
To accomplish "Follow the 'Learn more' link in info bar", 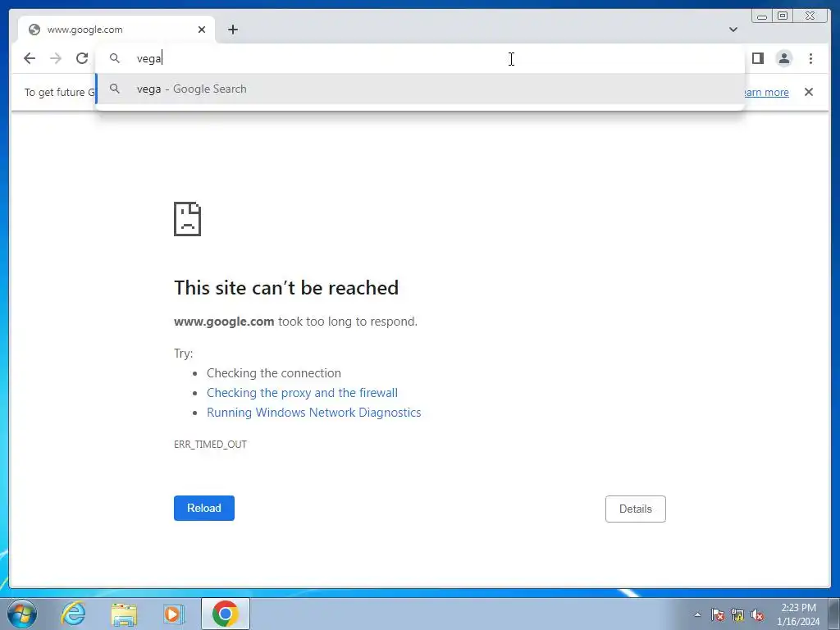I will [x=766, y=92].
